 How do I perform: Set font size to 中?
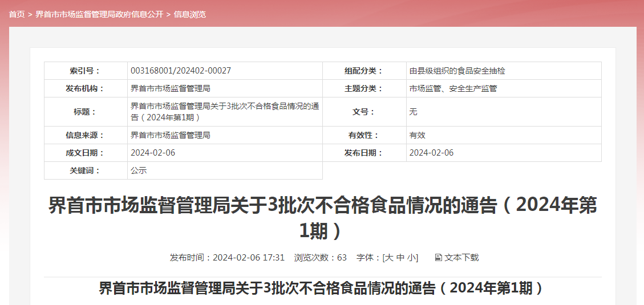(400, 257)
